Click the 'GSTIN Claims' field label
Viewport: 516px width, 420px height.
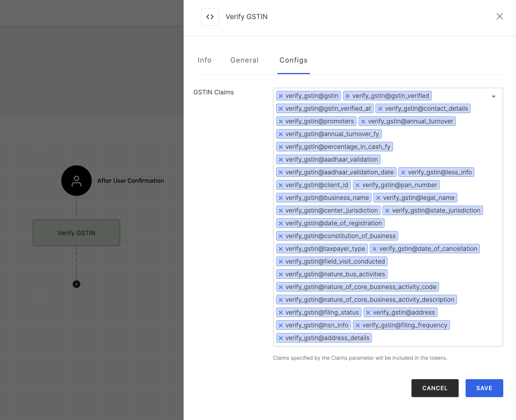tap(213, 92)
